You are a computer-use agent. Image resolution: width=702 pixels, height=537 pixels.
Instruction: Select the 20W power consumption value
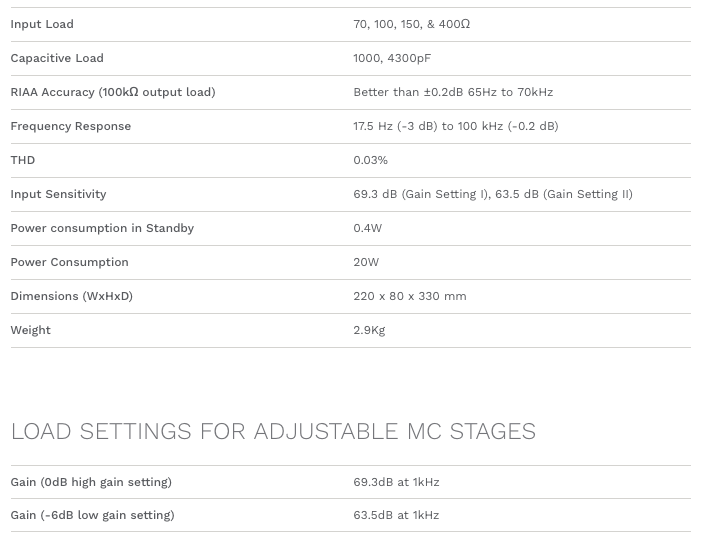pos(366,262)
